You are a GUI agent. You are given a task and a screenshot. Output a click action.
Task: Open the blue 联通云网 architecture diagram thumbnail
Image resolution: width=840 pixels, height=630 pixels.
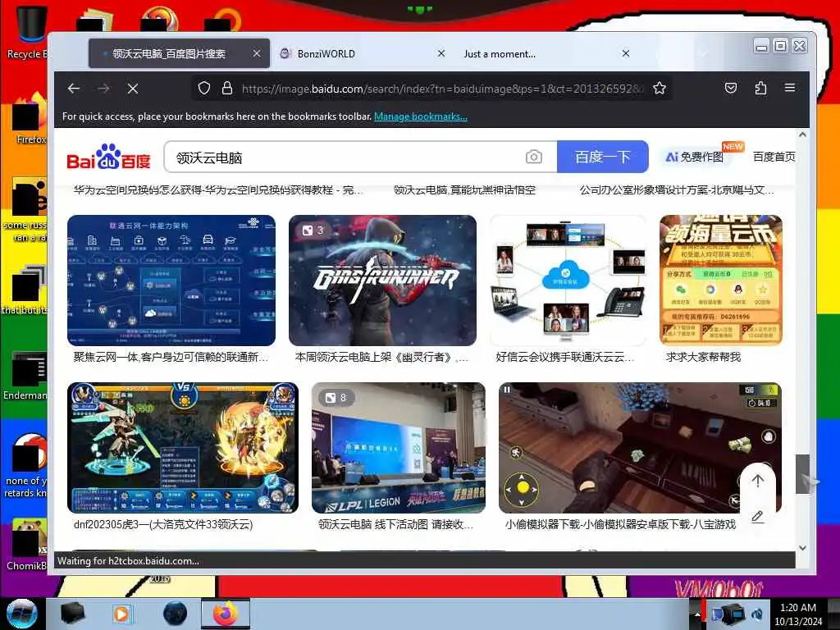[x=171, y=281]
